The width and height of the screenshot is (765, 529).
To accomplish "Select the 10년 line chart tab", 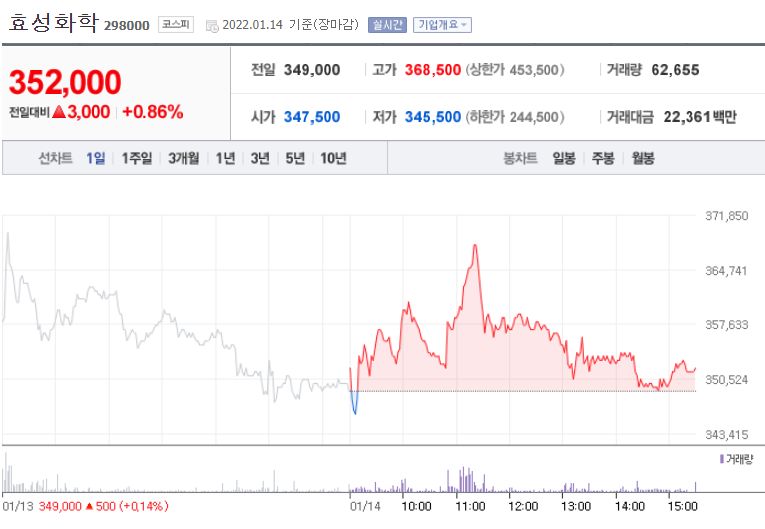I will click(x=333, y=158).
